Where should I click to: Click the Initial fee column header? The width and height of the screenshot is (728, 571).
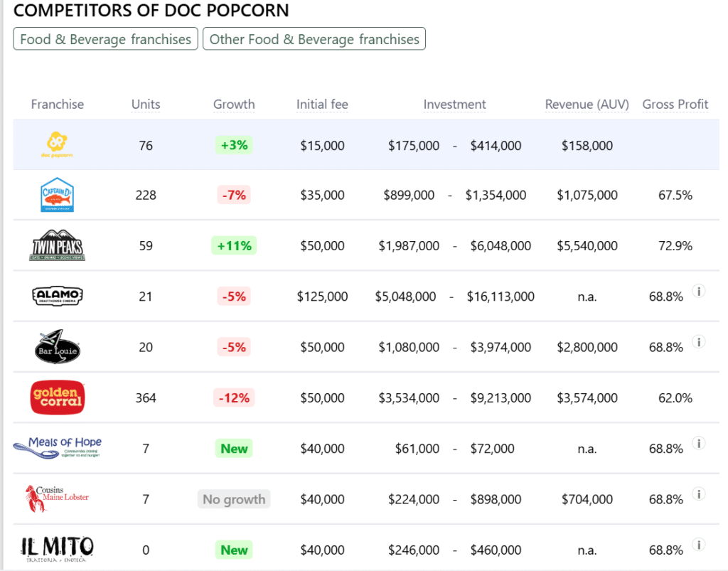[322, 104]
